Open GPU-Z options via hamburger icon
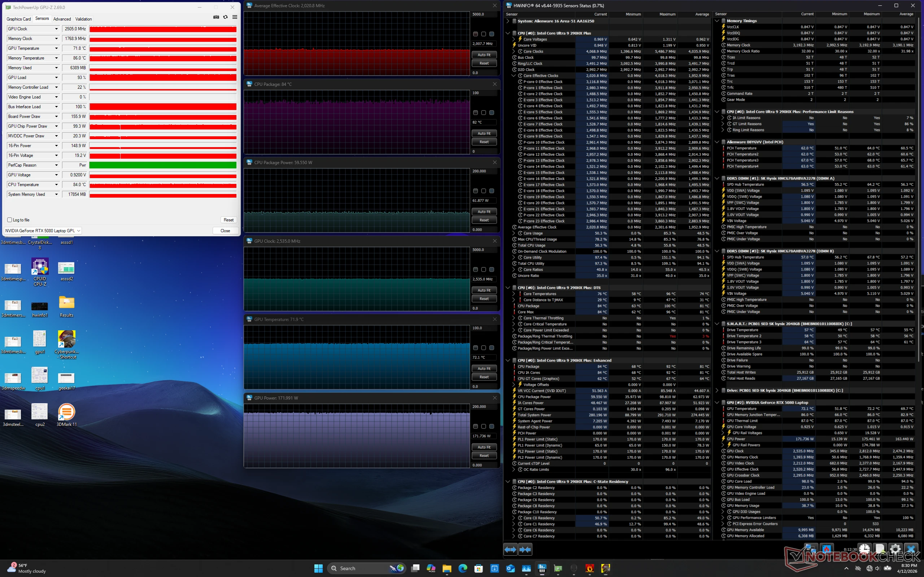This screenshot has width=924, height=577. click(x=235, y=17)
